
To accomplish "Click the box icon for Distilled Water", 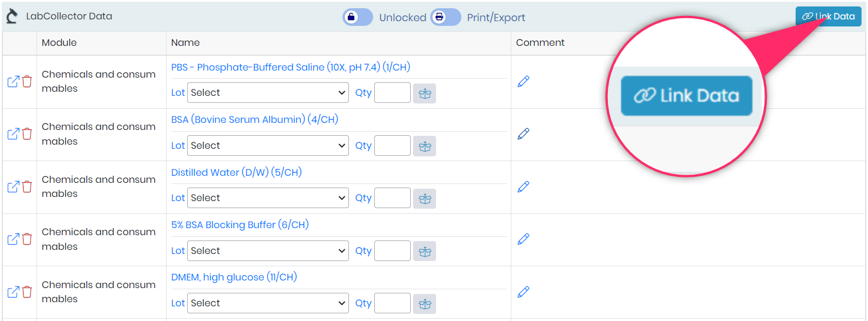I will click(x=425, y=198).
